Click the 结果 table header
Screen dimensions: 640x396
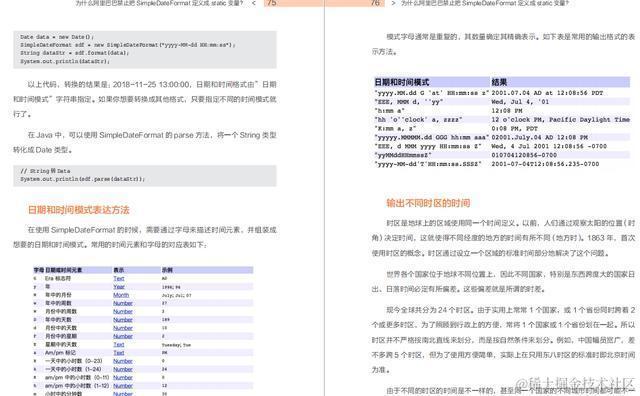[x=499, y=82]
